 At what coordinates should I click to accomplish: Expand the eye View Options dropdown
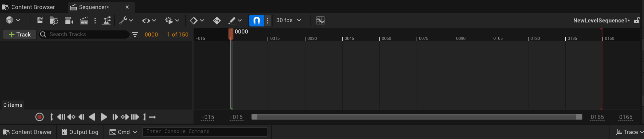pyautogui.click(x=149, y=20)
